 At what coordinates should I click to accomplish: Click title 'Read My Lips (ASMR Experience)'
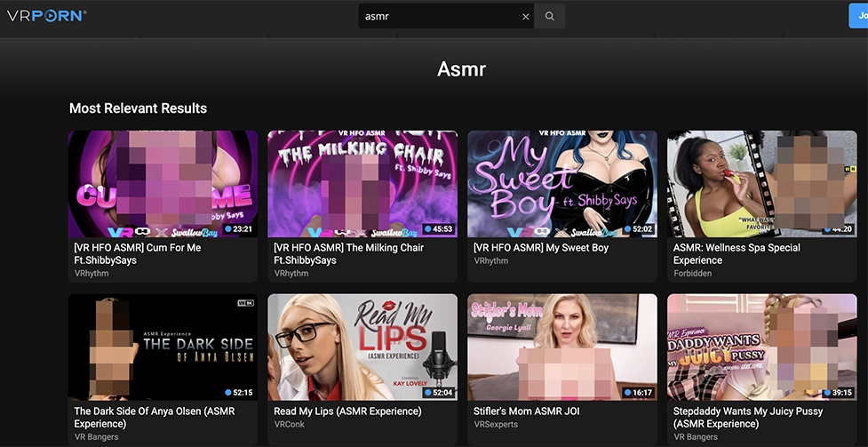point(347,411)
